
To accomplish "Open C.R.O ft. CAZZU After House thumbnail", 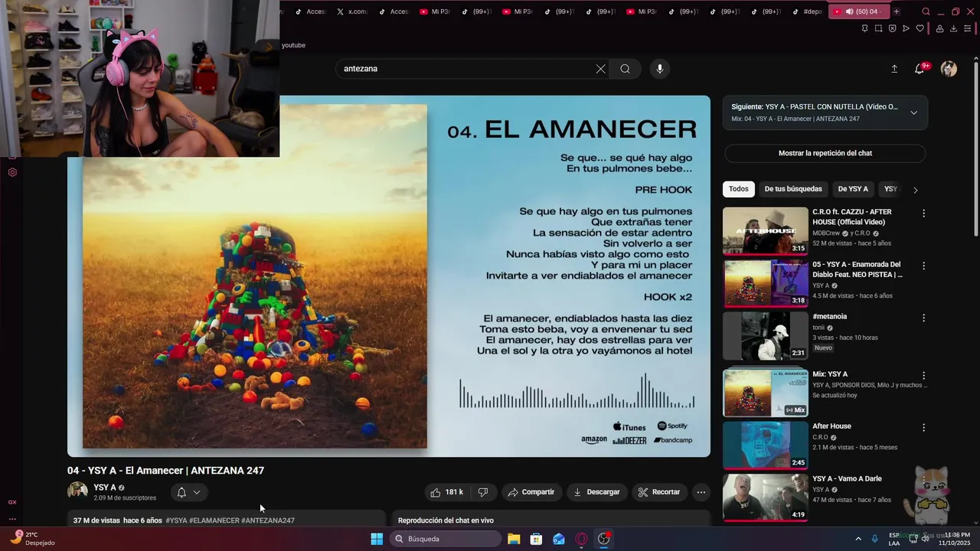I will click(x=765, y=230).
